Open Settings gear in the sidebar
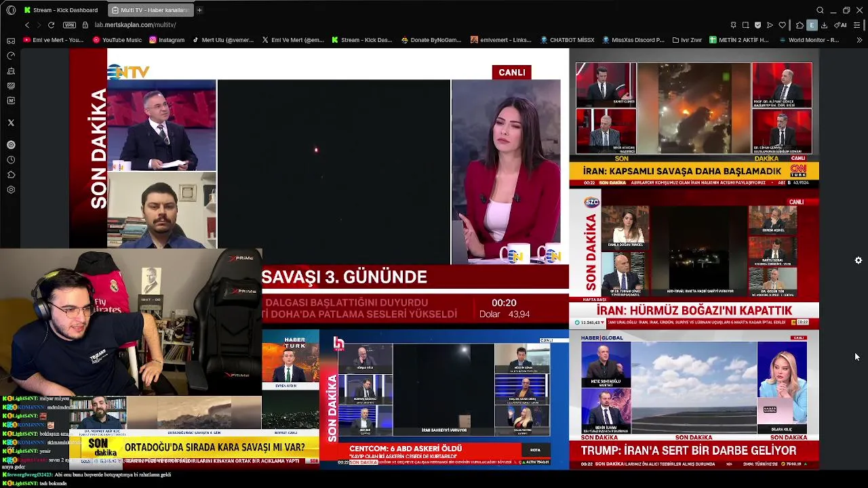868x488 pixels. (x=11, y=190)
